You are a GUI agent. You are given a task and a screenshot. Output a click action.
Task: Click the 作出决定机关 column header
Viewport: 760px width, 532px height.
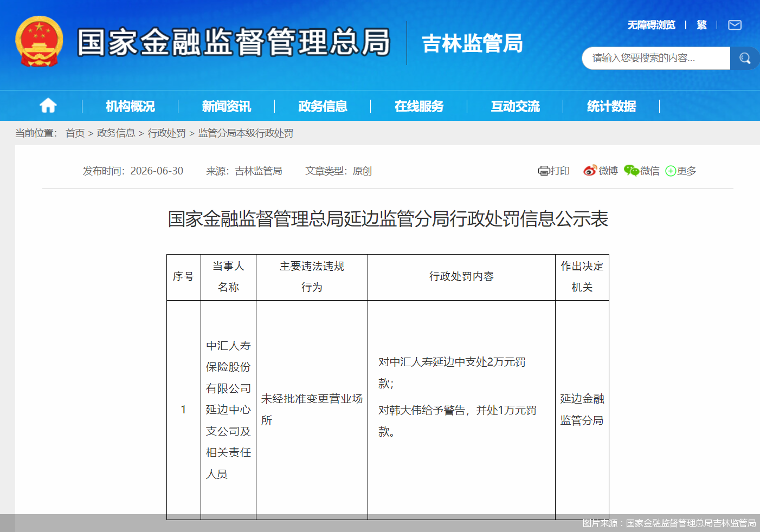tap(582, 277)
